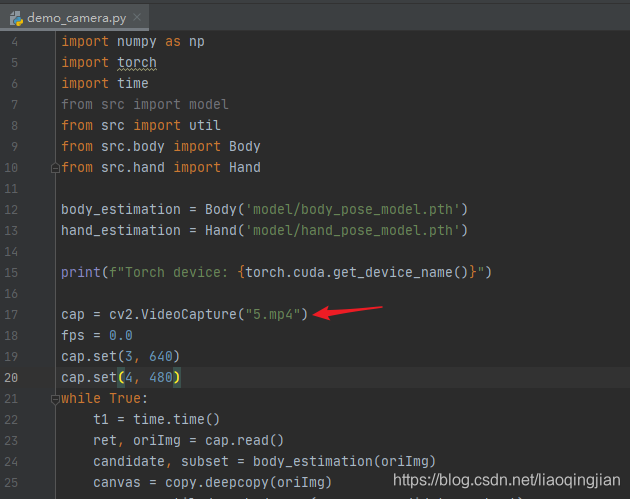Click the 'model/hand_pose_model.pth' string
Viewport: 630px width, 499px height.
tap(353, 231)
